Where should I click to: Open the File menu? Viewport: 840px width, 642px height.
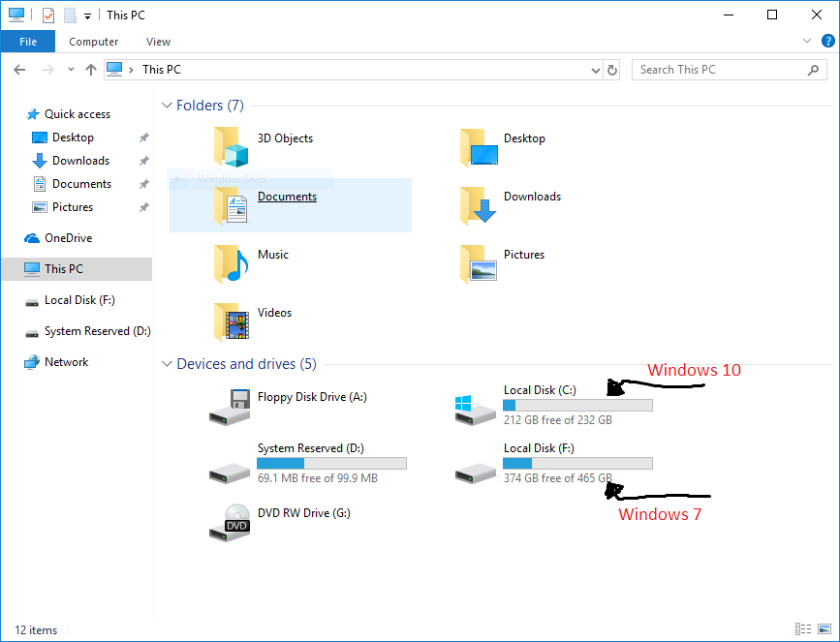pyautogui.click(x=28, y=42)
